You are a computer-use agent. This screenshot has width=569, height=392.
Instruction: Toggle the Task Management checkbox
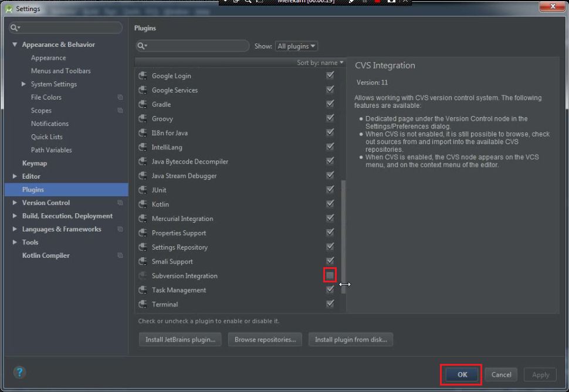click(330, 289)
